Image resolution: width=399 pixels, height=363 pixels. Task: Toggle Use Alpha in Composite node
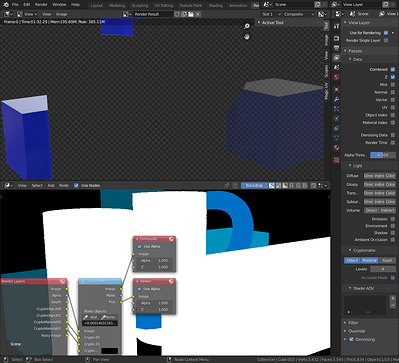point(140,246)
